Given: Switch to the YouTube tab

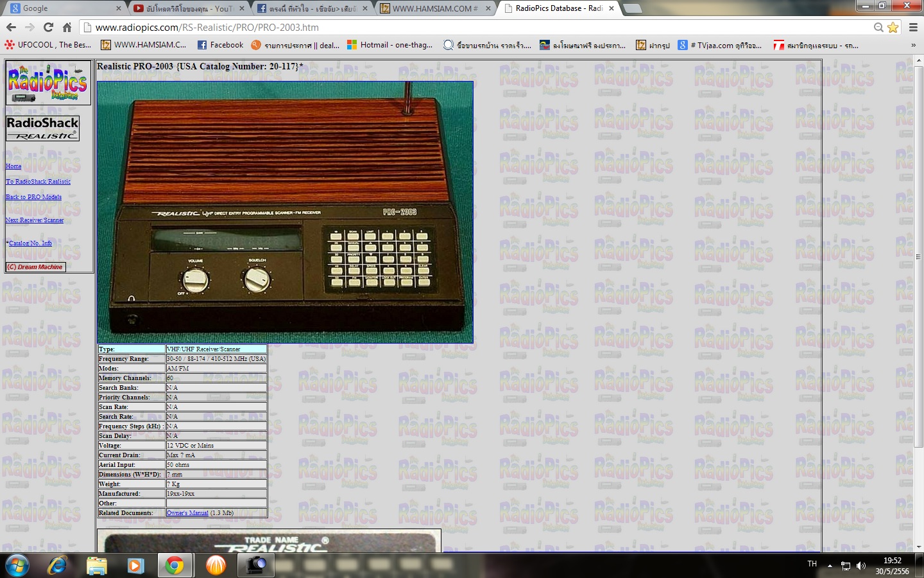Looking at the screenshot, I should [x=187, y=8].
